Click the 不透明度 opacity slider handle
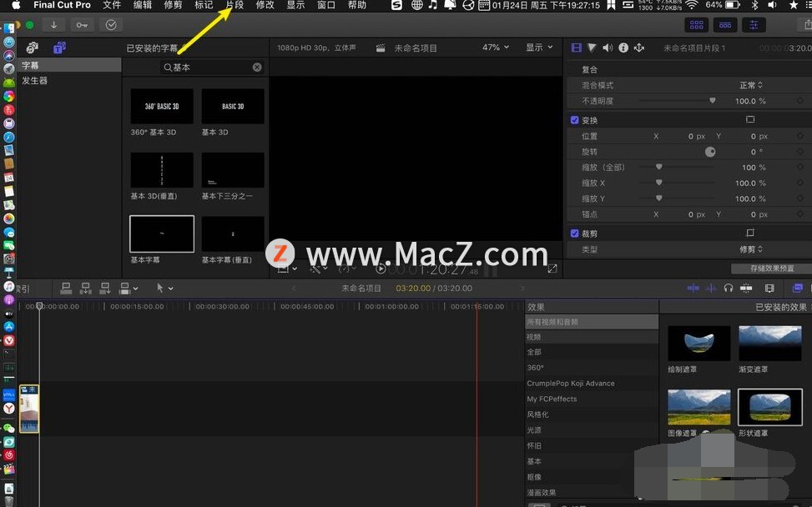 coord(713,100)
